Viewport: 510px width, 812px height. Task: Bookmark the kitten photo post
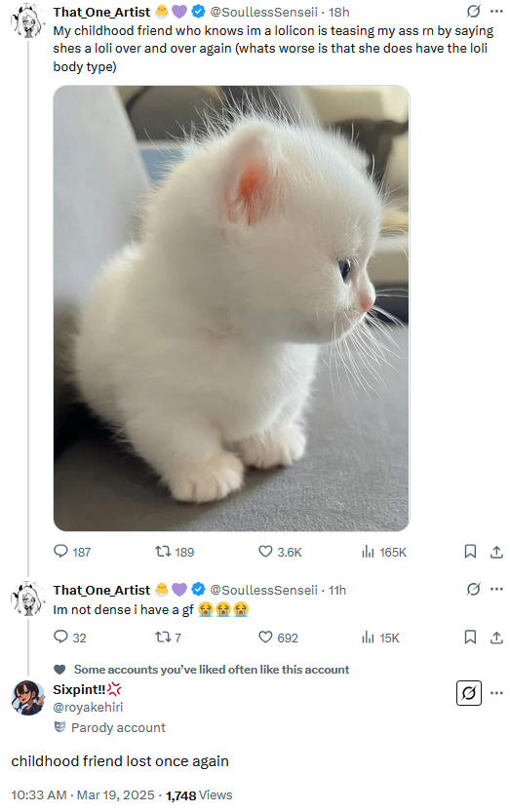pyautogui.click(x=470, y=551)
